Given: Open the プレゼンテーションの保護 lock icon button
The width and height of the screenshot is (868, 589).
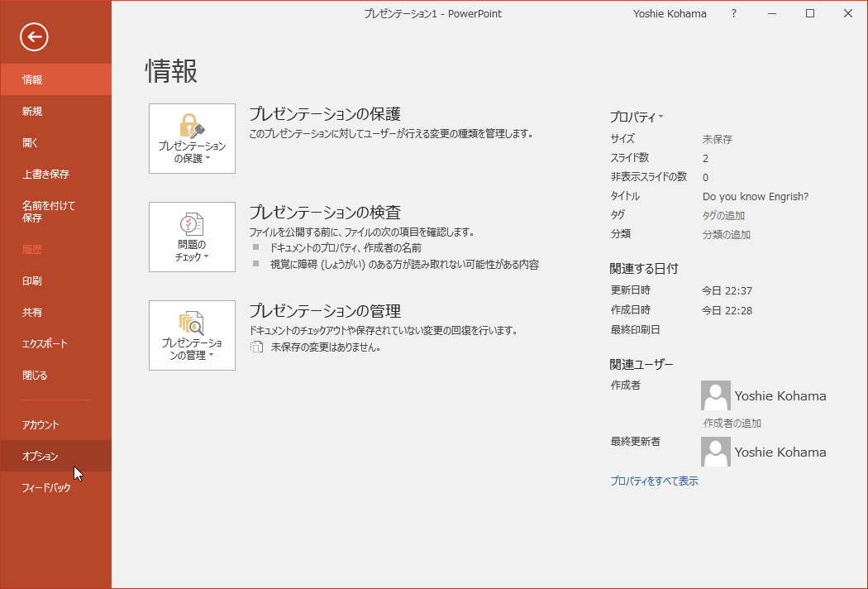Looking at the screenshot, I should pyautogui.click(x=192, y=138).
